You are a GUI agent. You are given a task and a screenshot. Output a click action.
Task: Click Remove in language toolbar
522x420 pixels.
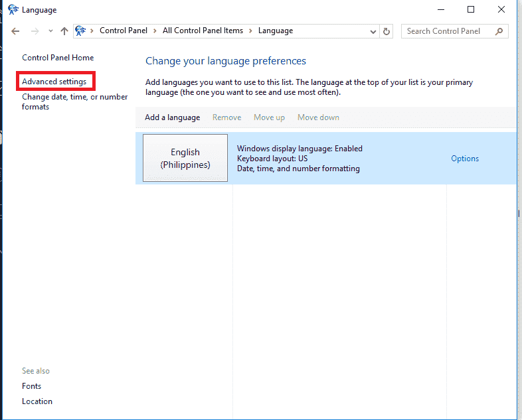(226, 117)
